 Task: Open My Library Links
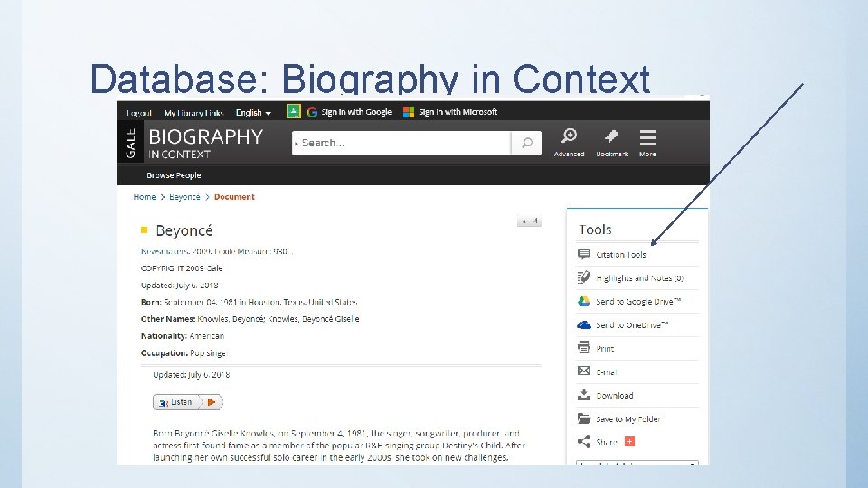[193, 113]
